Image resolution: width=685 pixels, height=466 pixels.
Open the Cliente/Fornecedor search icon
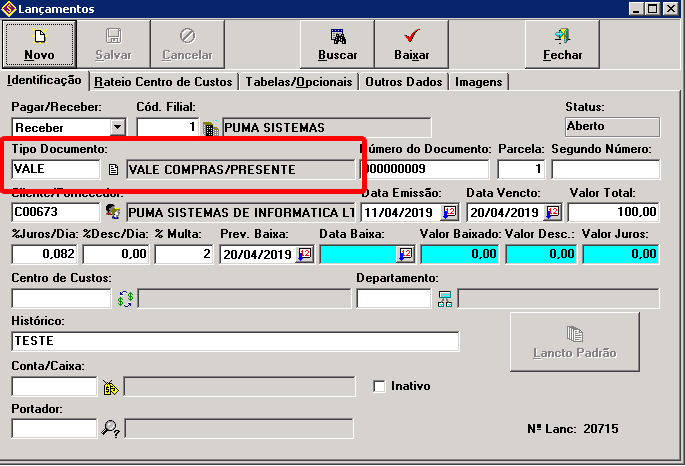tap(113, 212)
